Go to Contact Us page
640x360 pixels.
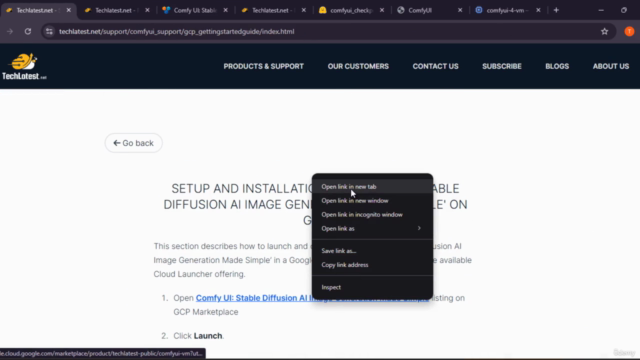[435, 66]
